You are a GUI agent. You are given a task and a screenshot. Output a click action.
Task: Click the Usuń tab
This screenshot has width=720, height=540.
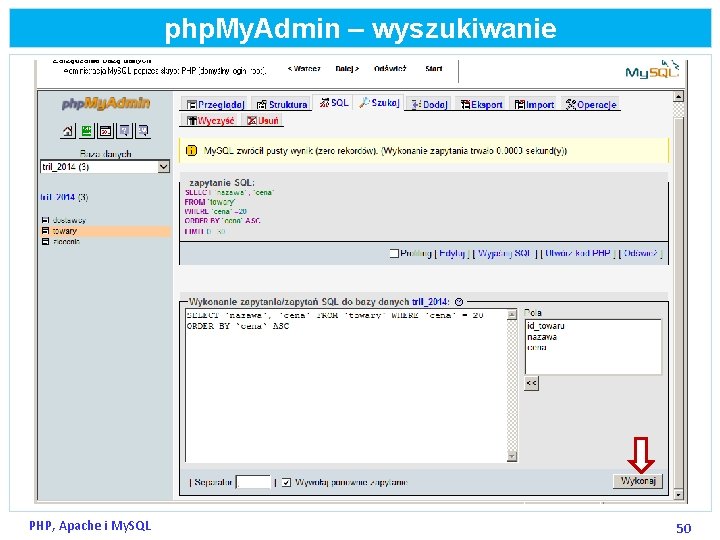pyautogui.click(x=263, y=120)
